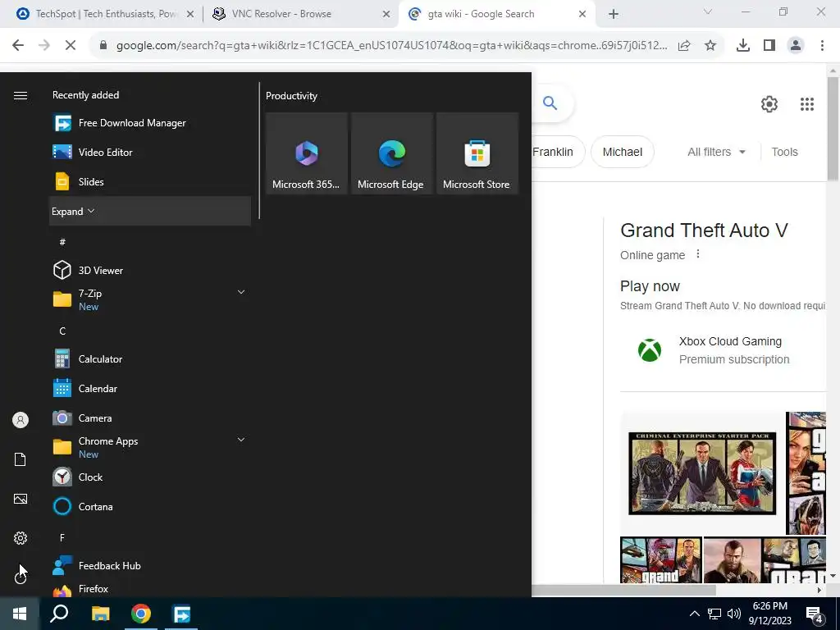
Task: Show hidden system tray icons
Action: [x=694, y=614]
